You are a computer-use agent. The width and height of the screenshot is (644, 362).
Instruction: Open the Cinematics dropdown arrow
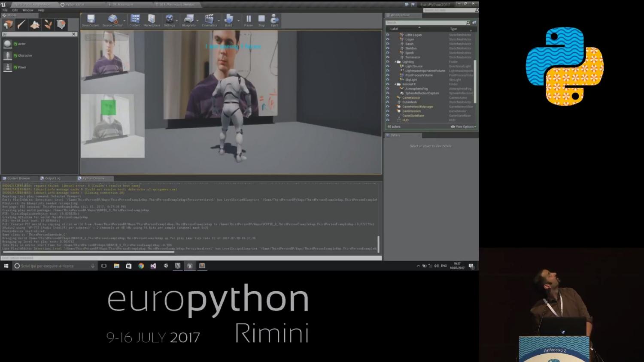pos(219,20)
